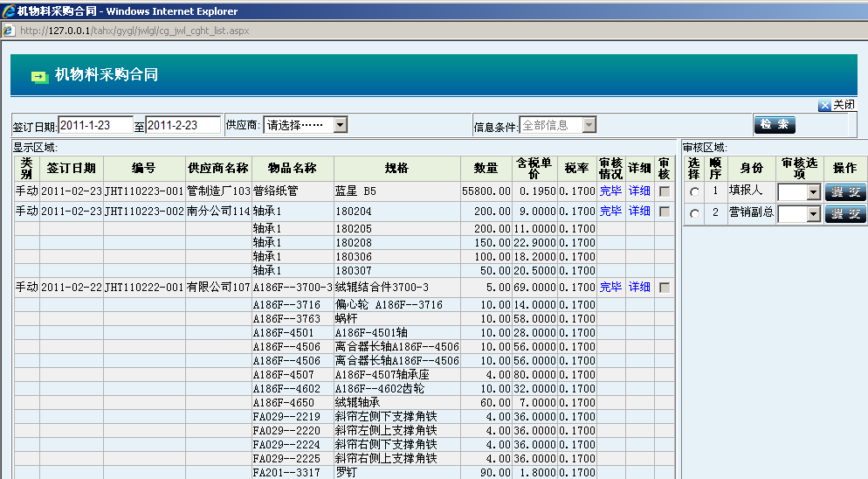Image resolution: width=868 pixels, height=479 pixels.
Task: Select the radio button for 营销副总
Action: tap(694, 213)
